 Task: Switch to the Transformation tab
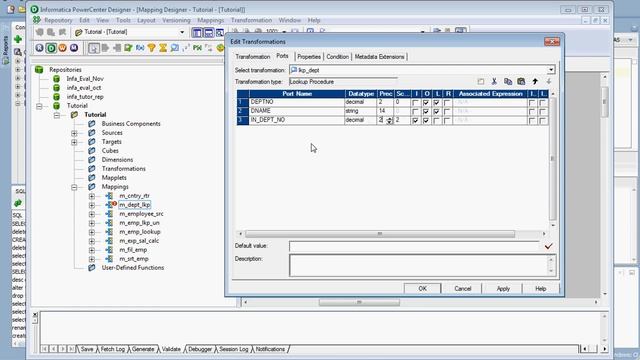[x=253, y=57]
